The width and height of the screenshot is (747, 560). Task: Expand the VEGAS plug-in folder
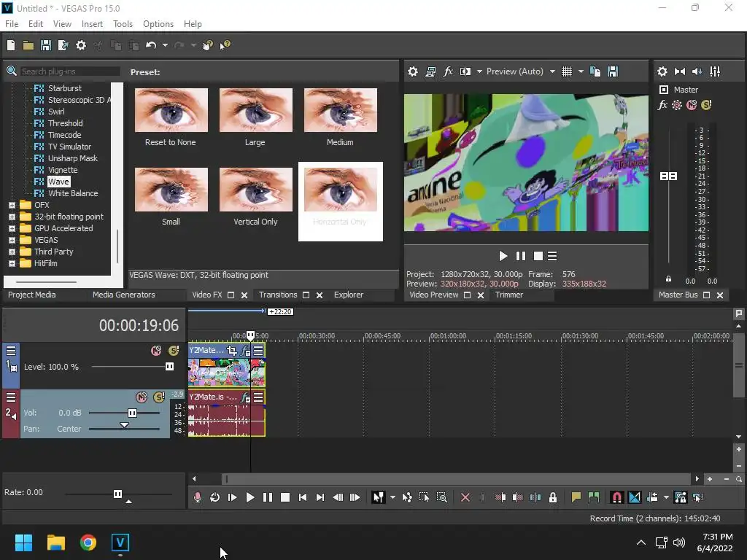pos(12,240)
